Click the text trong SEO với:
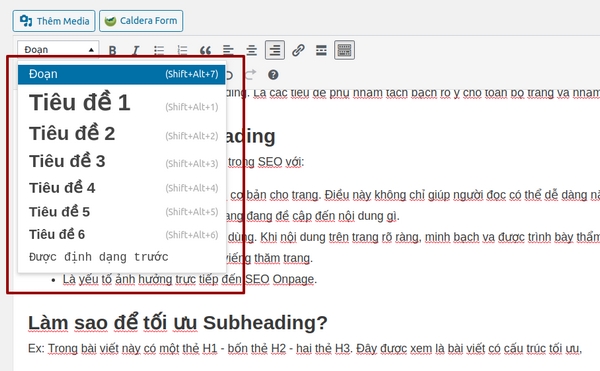 tap(266, 162)
